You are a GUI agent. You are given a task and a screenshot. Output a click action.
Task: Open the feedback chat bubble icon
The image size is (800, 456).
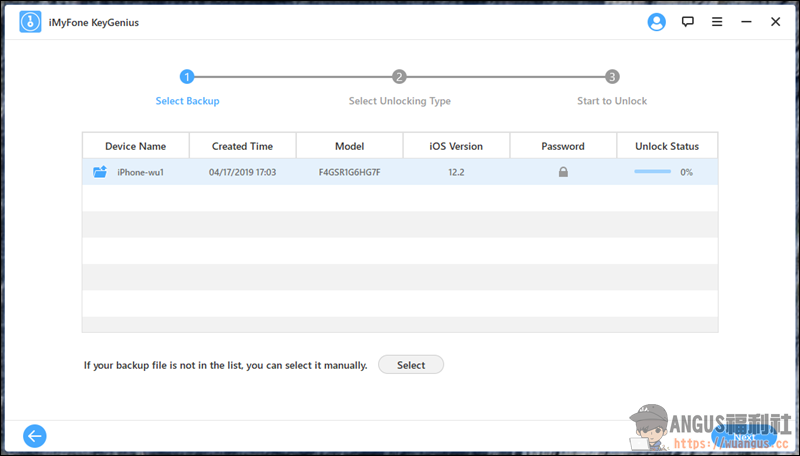[x=688, y=21]
